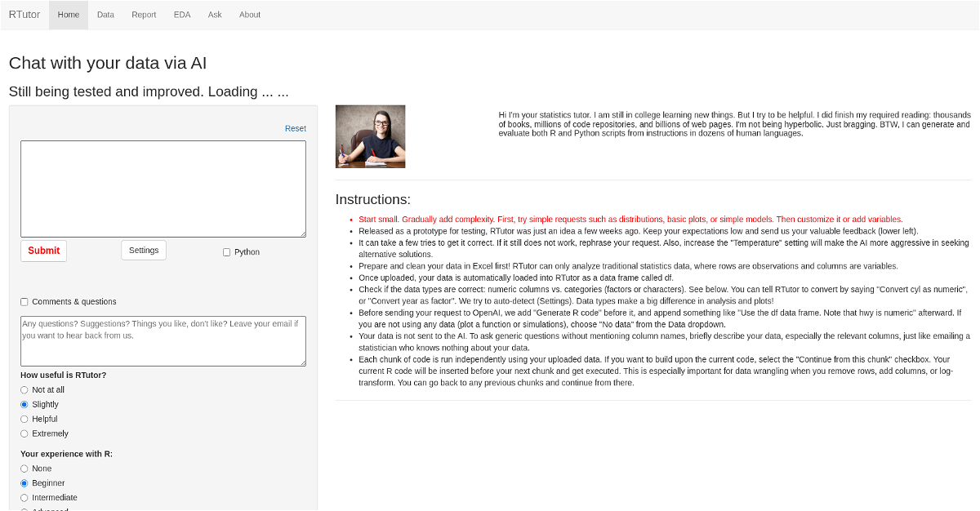Open the Settings button
Image resolution: width=980 pixels, height=511 pixels.
click(x=144, y=251)
